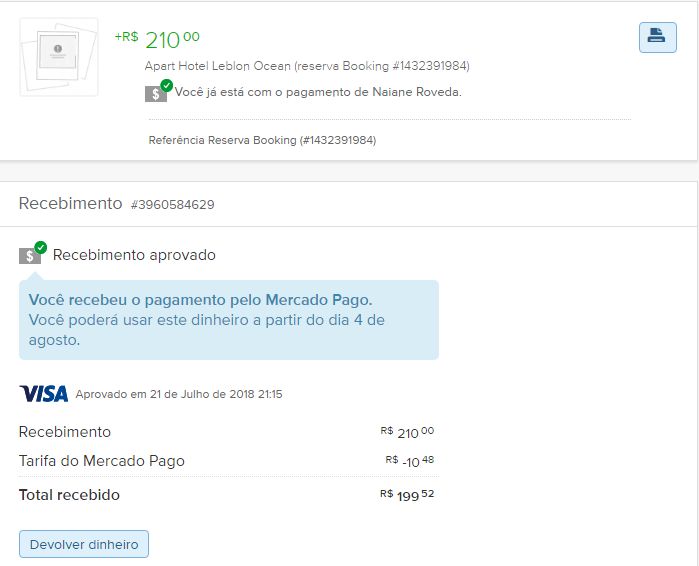
Task: Select the R$ 199,52 total value
Action: pyautogui.click(x=407, y=495)
